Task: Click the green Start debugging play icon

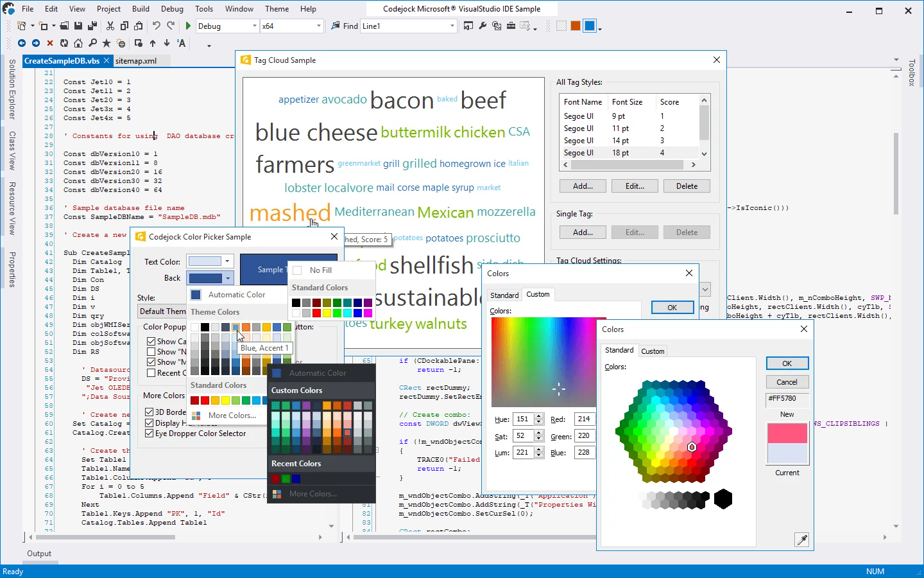Action: (x=188, y=26)
